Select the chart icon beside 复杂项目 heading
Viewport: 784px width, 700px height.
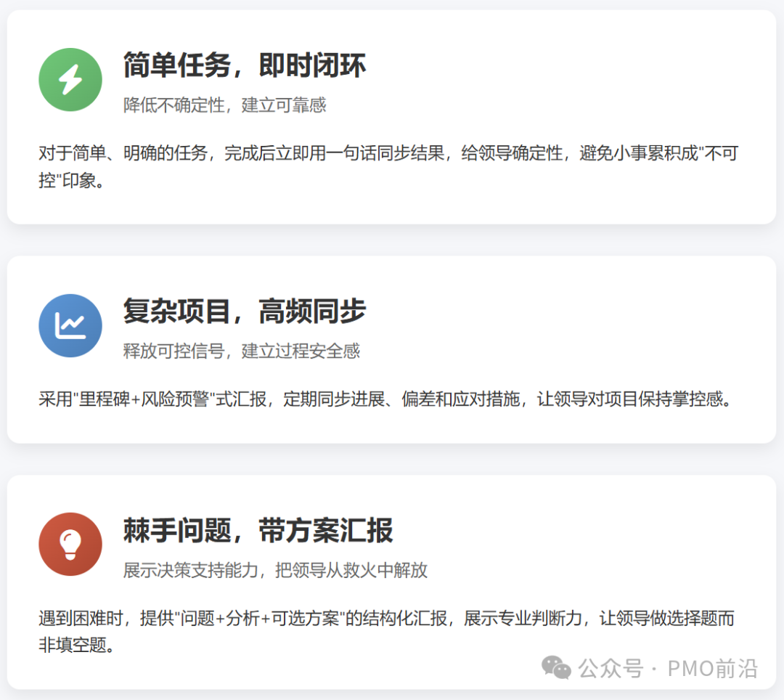pyautogui.click(x=70, y=325)
